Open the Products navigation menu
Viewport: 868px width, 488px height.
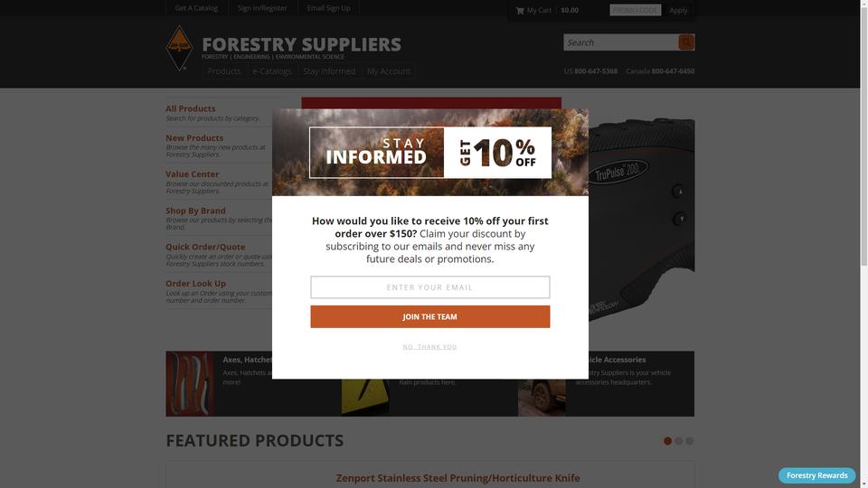pyautogui.click(x=224, y=71)
